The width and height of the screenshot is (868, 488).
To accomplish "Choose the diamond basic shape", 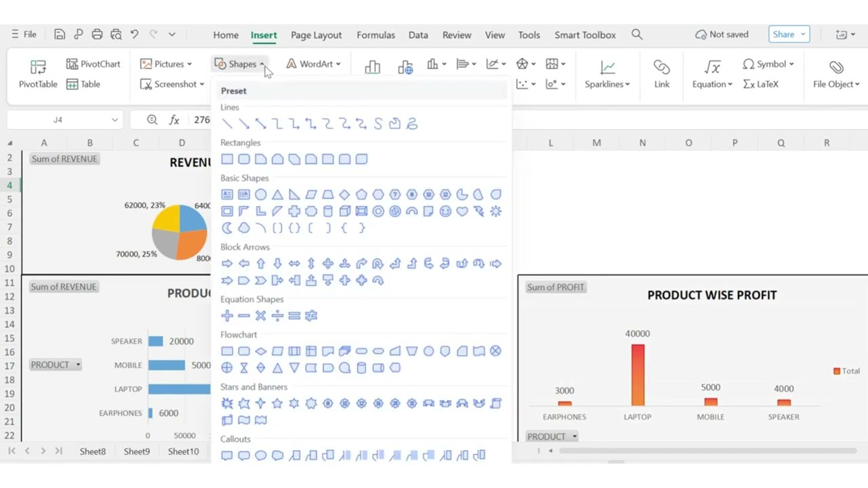I will click(x=344, y=195).
